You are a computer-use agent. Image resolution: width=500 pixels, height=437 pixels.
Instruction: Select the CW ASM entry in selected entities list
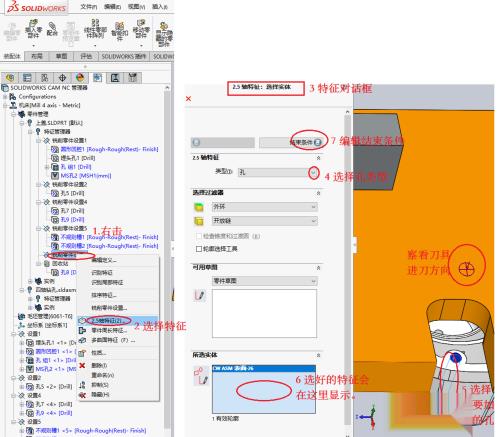click(264, 368)
